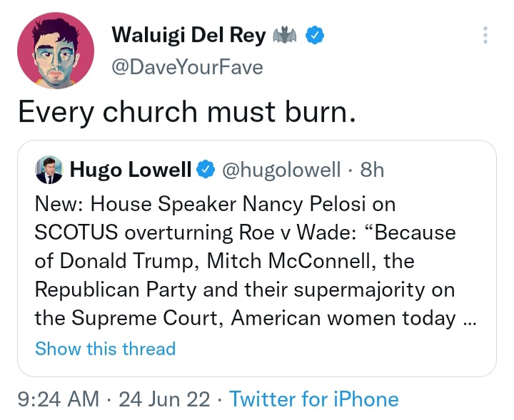Select the Hugo Lowell author name
Image resolution: width=514 pixels, height=420 pixels.
131,170
